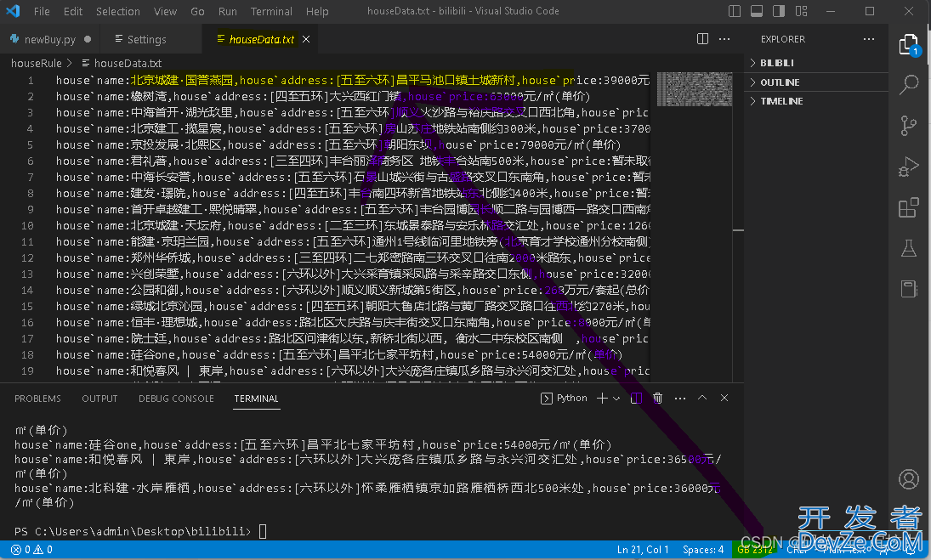Click houseData.txt in the breadcrumb
Screen dimensions: 931x560
click(x=128, y=63)
